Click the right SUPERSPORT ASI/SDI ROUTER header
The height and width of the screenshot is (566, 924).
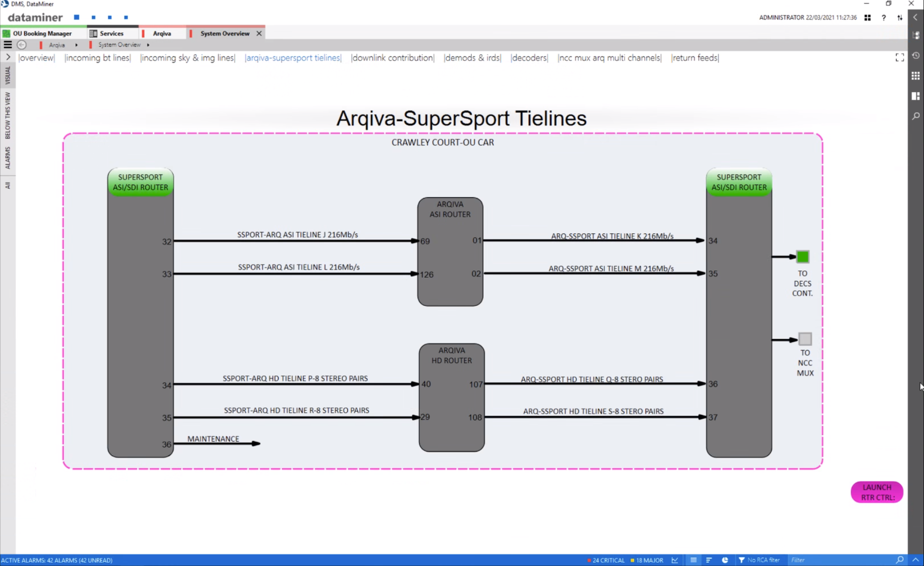[739, 182]
